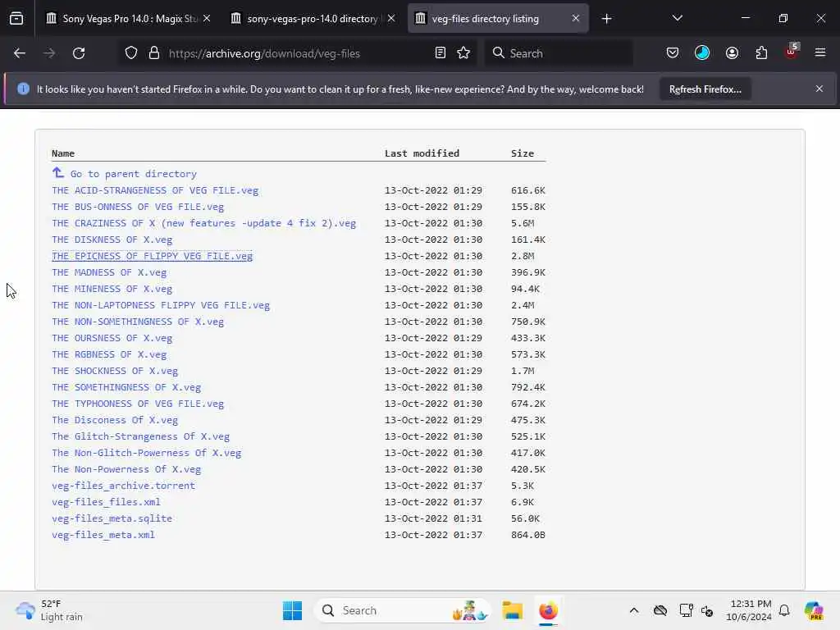This screenshot has width=840, height=630.
Task: Open the weather widget showing 52°F
Action: (x=49, y=610)
